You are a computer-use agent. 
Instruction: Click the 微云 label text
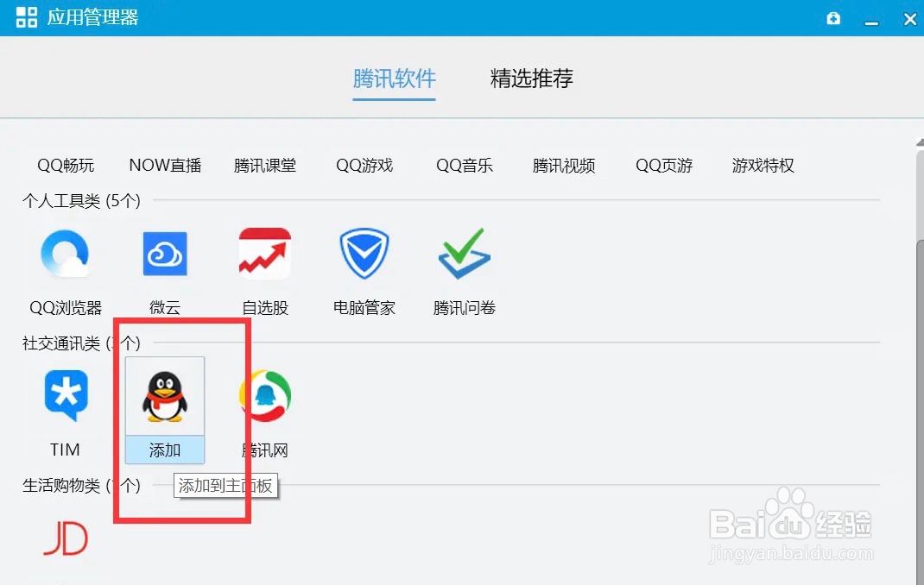(165, 308)
